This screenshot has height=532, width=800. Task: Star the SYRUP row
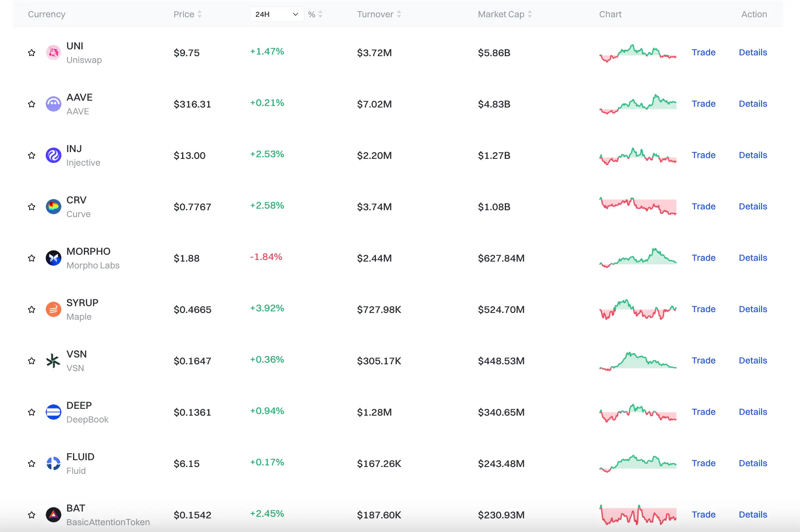click(x=32, y=309)
